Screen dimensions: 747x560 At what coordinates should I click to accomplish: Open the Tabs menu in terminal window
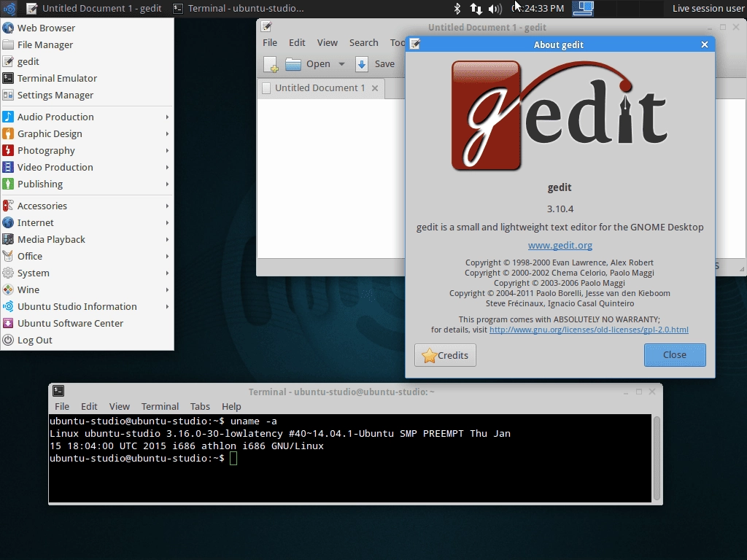coord(200,407)
